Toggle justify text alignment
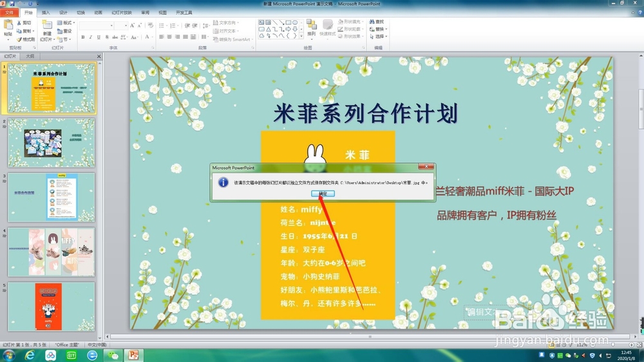The width and height of the screenshot is (644, 362). coord(185,37)
